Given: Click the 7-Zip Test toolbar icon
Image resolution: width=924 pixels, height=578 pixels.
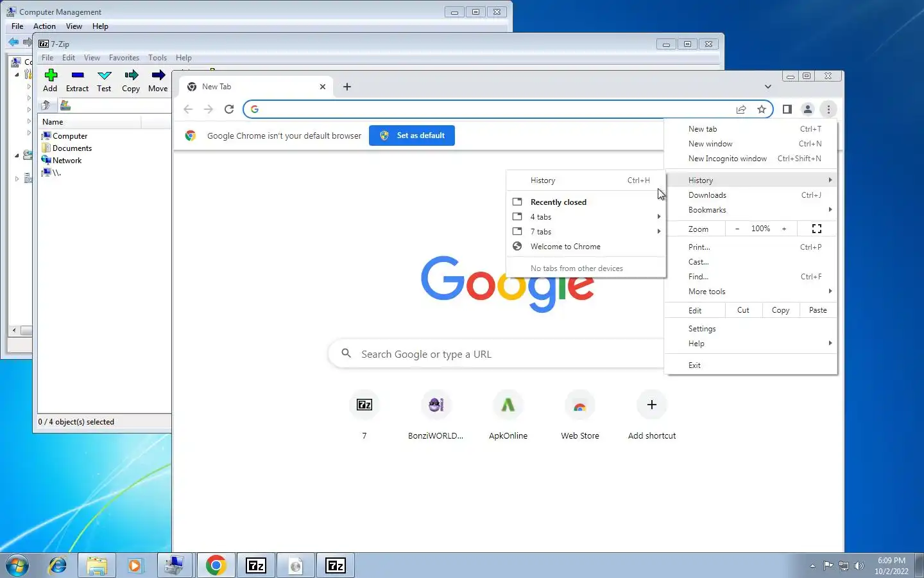Looking at the screenshot, I should (x=104, y=75).
